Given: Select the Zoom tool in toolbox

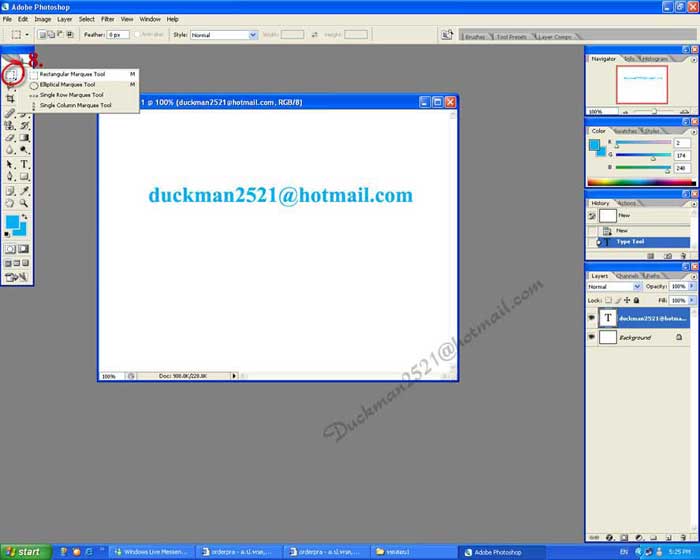Looking at the screenshot, I should 25,204.
